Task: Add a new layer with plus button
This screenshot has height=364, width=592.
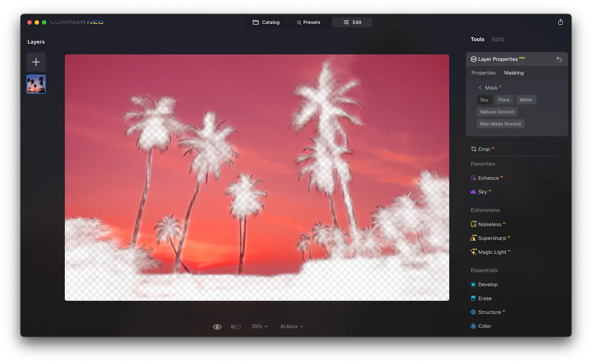Action: point(36,62)
